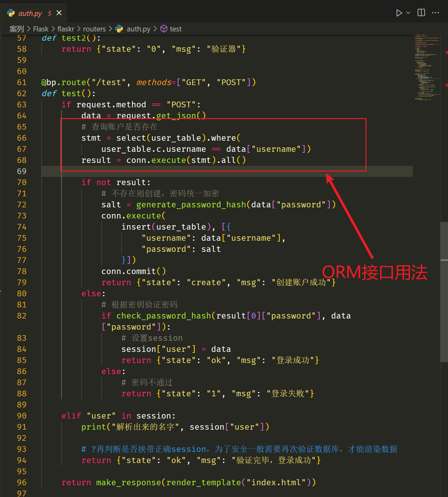Image resolution: width=448 pixels, height=497 pixels.
Task: Click comment '# 密码不通过'
Action: (x=147, y=382)
